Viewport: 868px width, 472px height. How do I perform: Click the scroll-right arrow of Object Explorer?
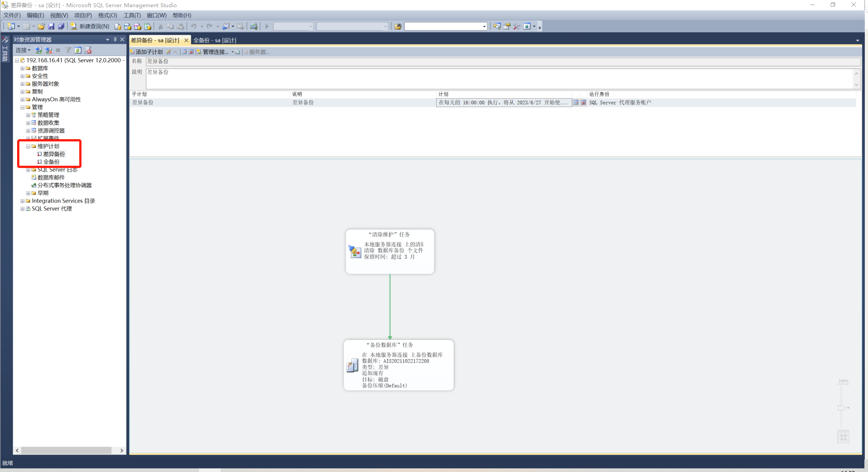pos(122,450)
